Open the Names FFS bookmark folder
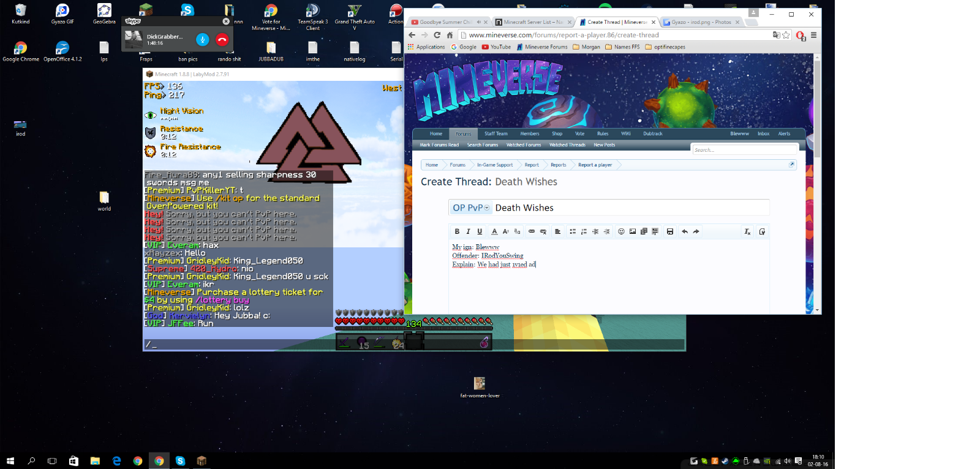980x469 pixels. point(622,47)
